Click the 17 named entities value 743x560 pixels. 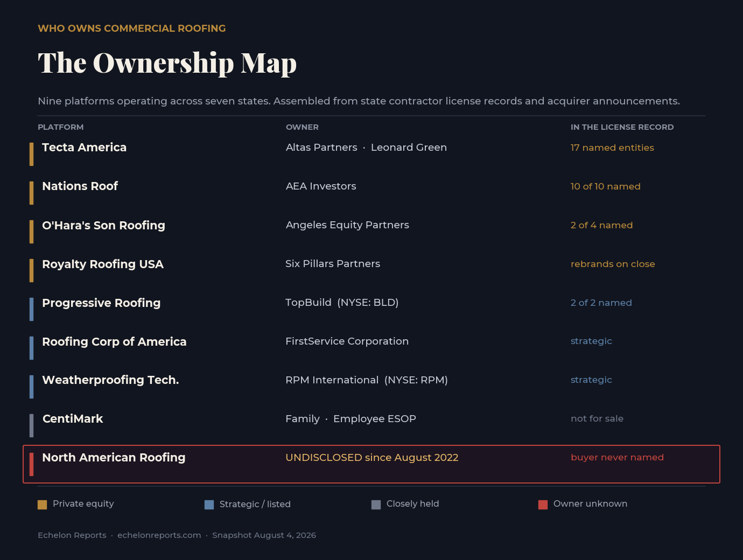click(612, 148)
